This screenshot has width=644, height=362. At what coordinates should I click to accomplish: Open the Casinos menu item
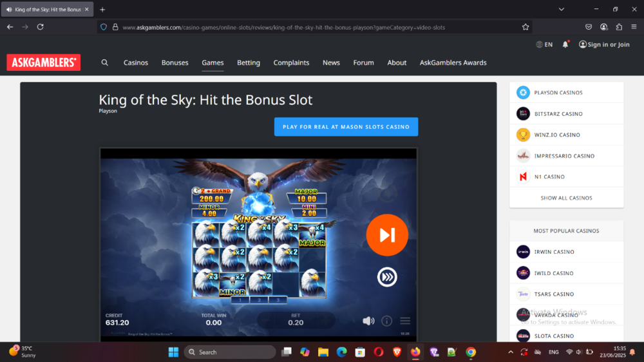(x=136, y=62)
